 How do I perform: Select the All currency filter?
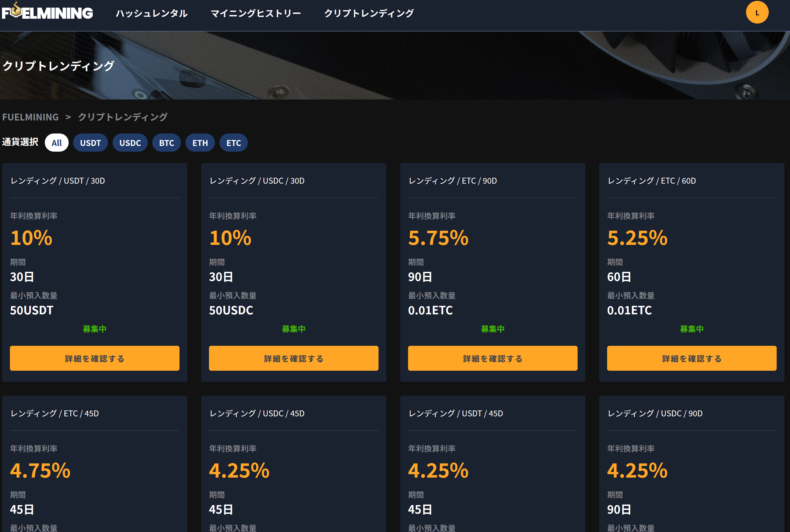[56, 143]
